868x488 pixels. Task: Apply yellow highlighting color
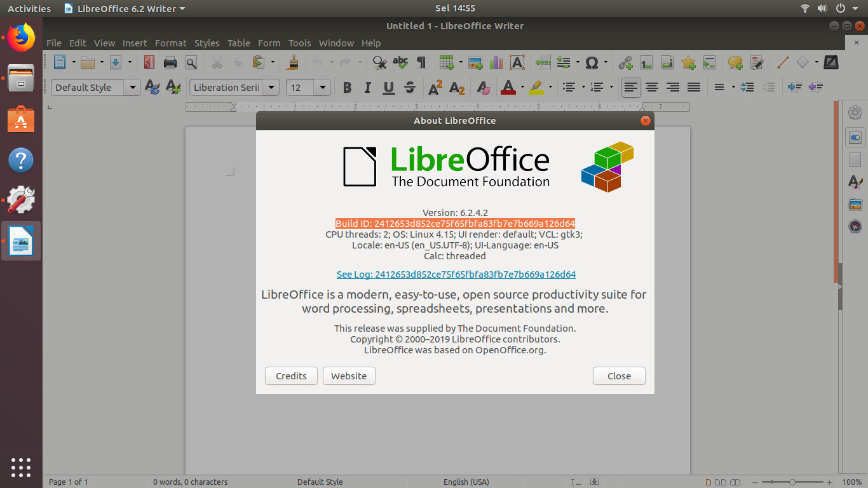536,87
